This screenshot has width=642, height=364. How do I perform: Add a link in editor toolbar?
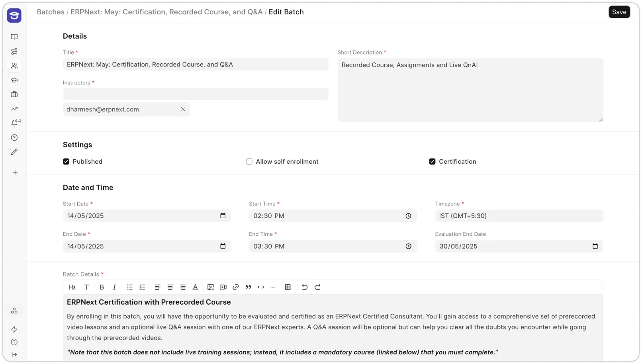[x=236, y=287]
